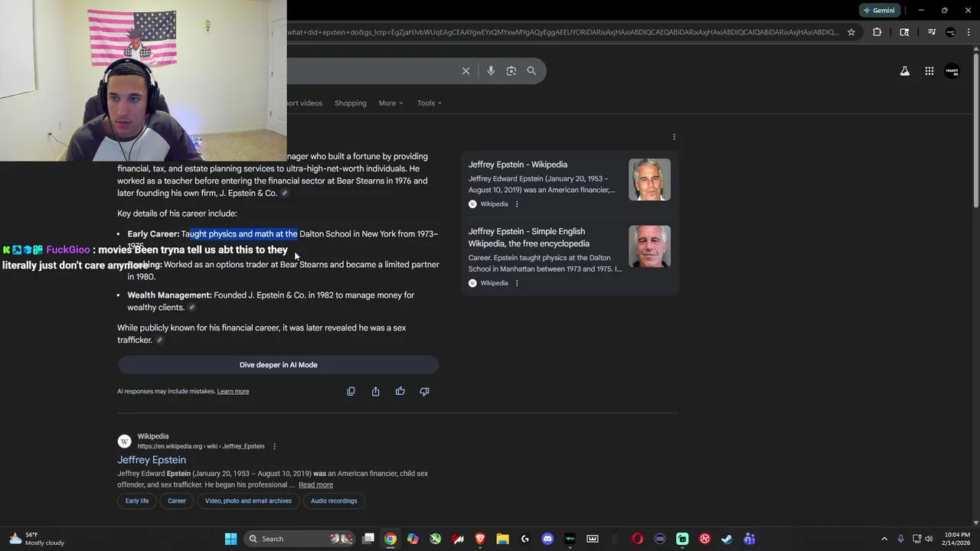This screenshot has height=551, width=980.
Task: Open Discord from the taskbar
Action: 547,539
